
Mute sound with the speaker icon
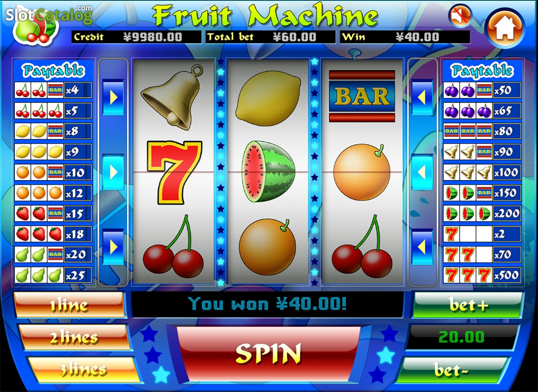click(x=460, y=16)
